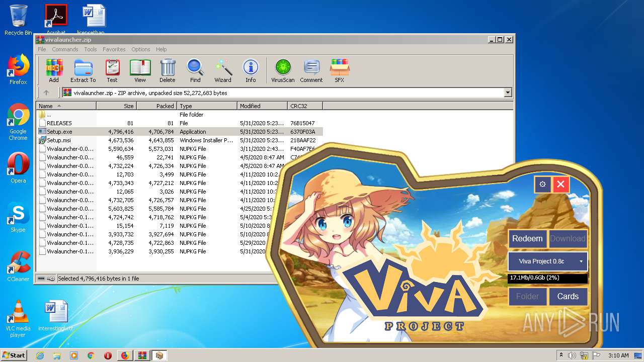Click the volume tray icon
Screen dimensions: 644x362
(572, 355)
